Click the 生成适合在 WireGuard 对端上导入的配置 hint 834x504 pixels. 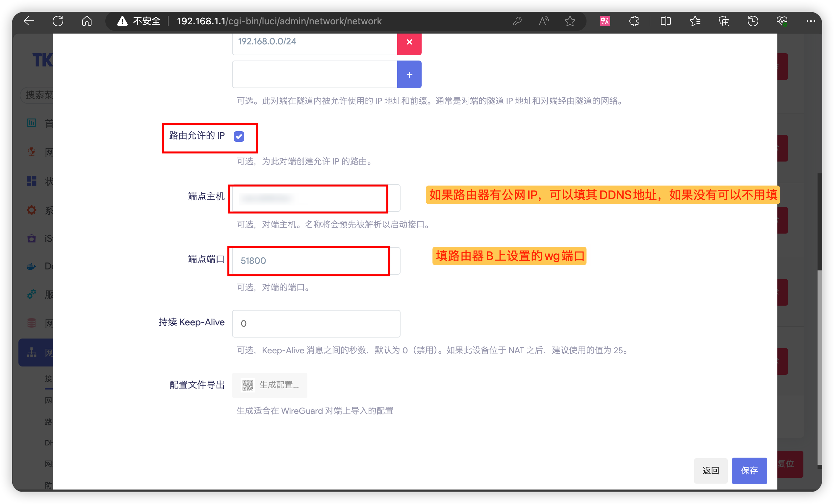[x=315, y=411]
